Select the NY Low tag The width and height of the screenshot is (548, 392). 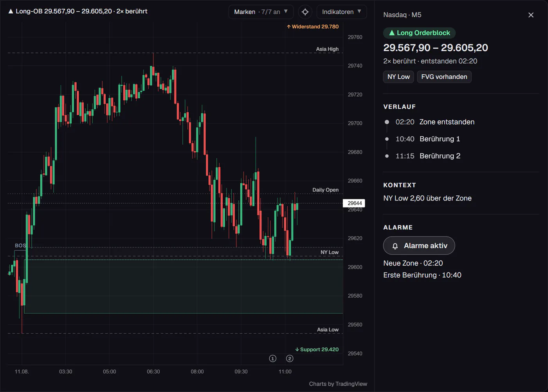pos(398,77)
